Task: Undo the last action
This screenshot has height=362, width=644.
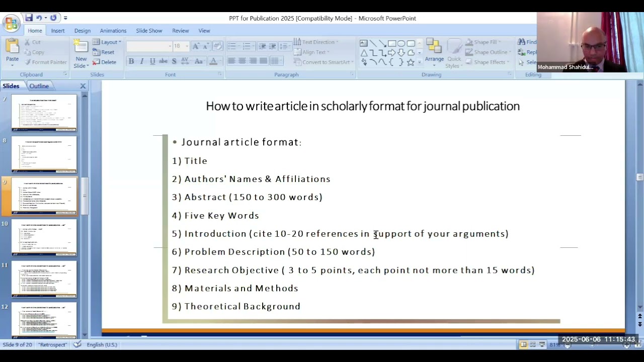Action: pos(38,18)
